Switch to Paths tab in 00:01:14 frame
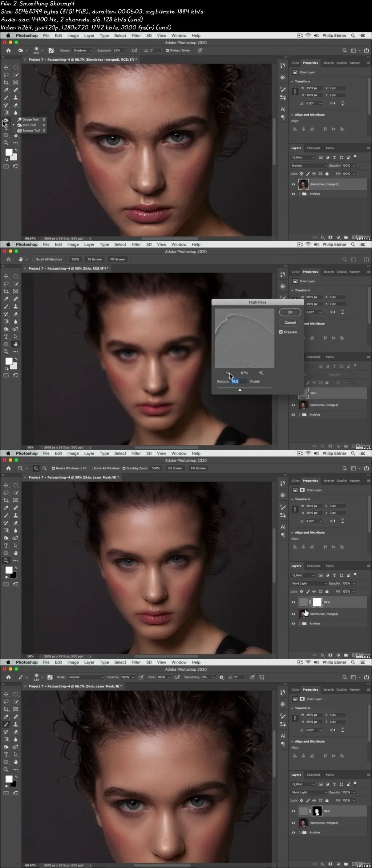Image resolution: width=372 pixels, height=868 pixels. click(x=329, y=148)
